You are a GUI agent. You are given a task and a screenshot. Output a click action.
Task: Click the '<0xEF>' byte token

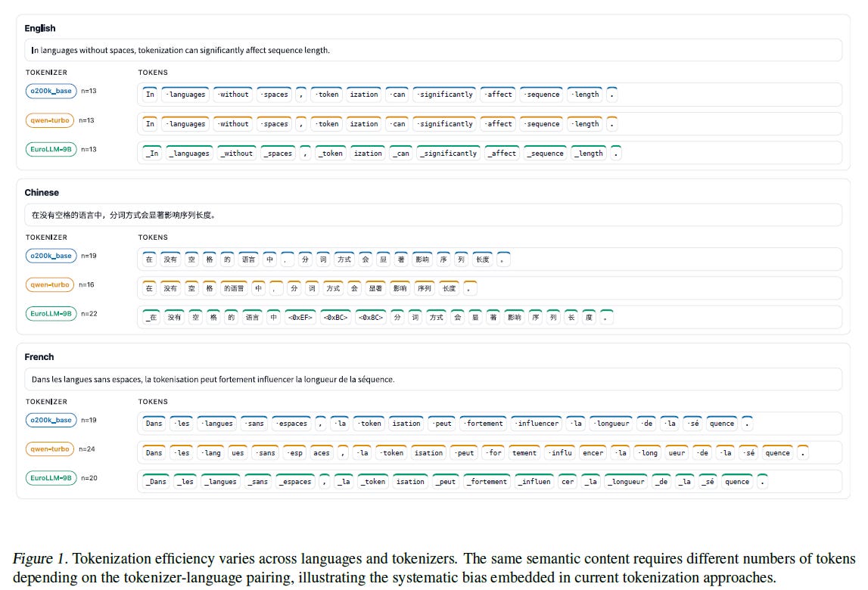tap(300, 317)
